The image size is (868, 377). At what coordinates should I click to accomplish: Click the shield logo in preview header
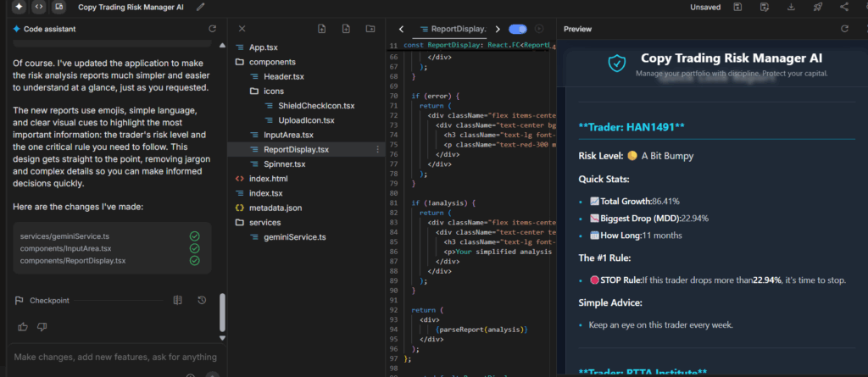click(616, 64)
